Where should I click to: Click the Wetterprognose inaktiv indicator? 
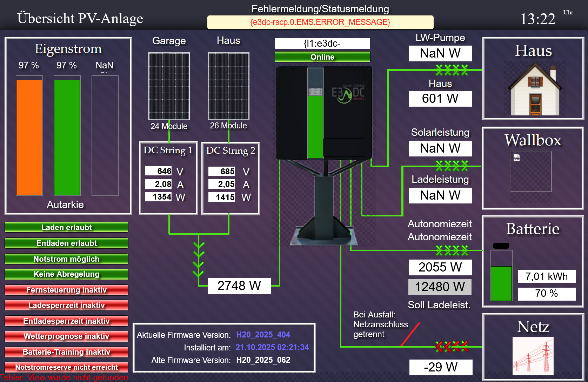(66, 336)
